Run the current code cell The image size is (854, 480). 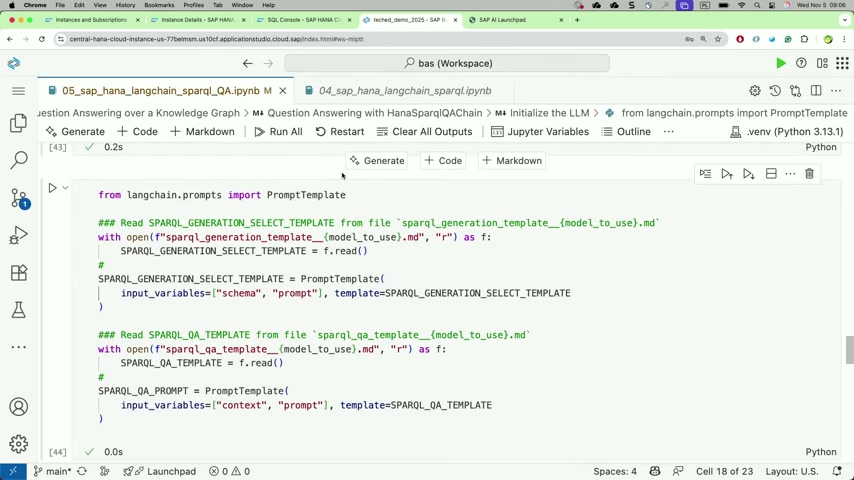point(52,188)
